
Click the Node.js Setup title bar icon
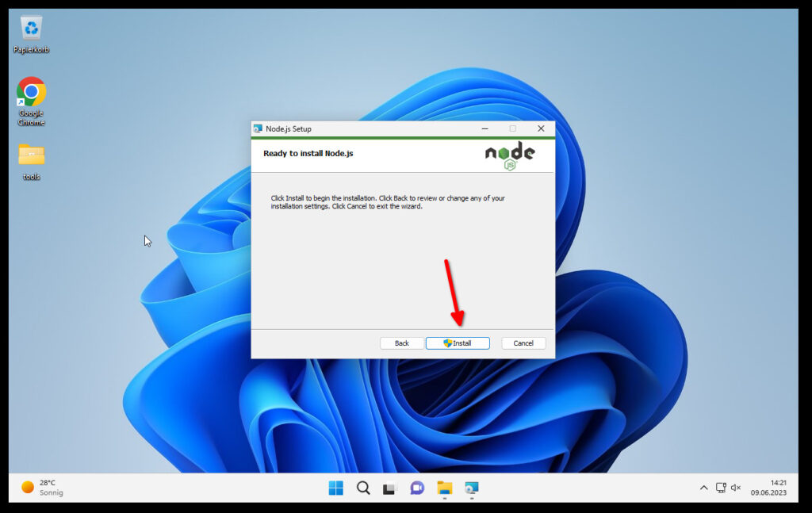(x=258, y=128)
